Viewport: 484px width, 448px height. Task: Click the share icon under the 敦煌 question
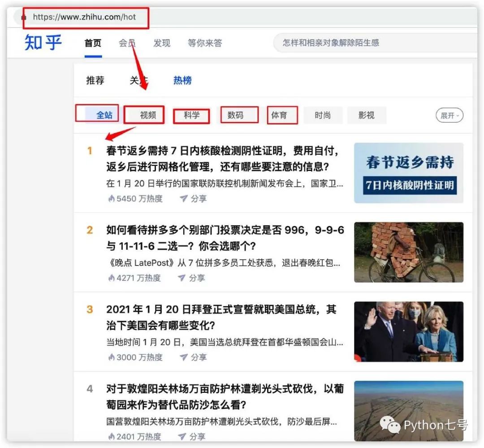[x=182, y=436]
